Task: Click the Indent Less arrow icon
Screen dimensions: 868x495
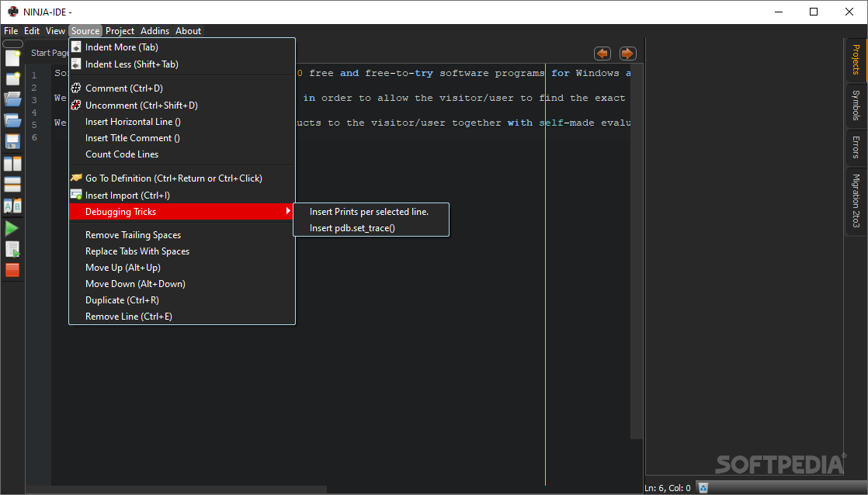Action: [x=76, y=64]
